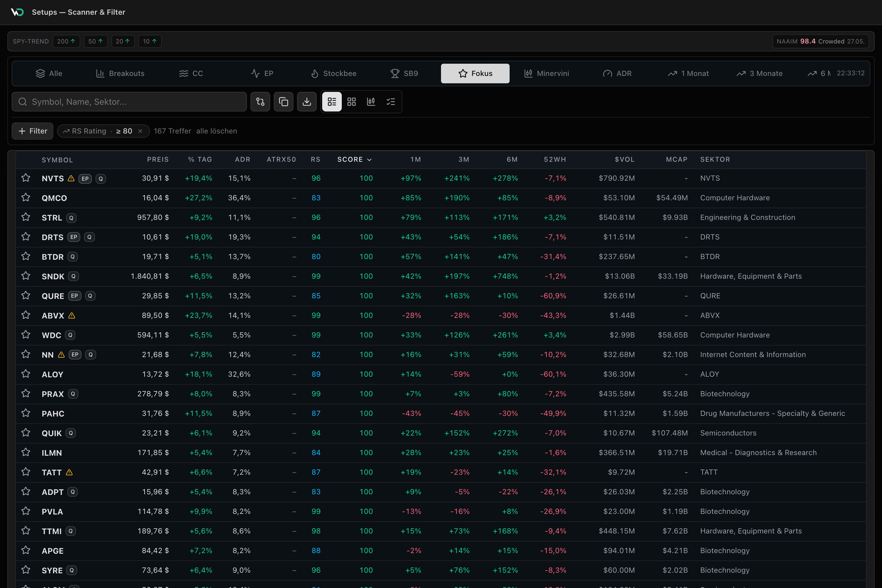Click the EP badge on DRTS row
Screen dimensions: 882x588
click(x=74, y=237)
